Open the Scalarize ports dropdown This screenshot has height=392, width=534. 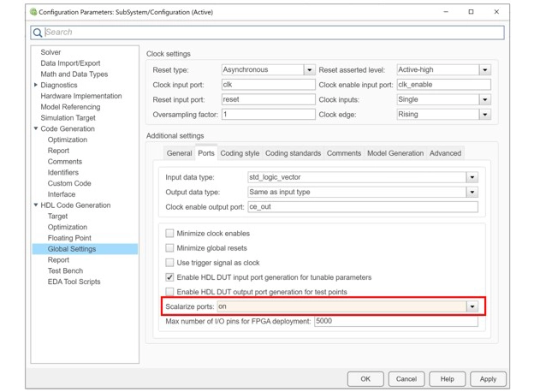tap(472, 306)
